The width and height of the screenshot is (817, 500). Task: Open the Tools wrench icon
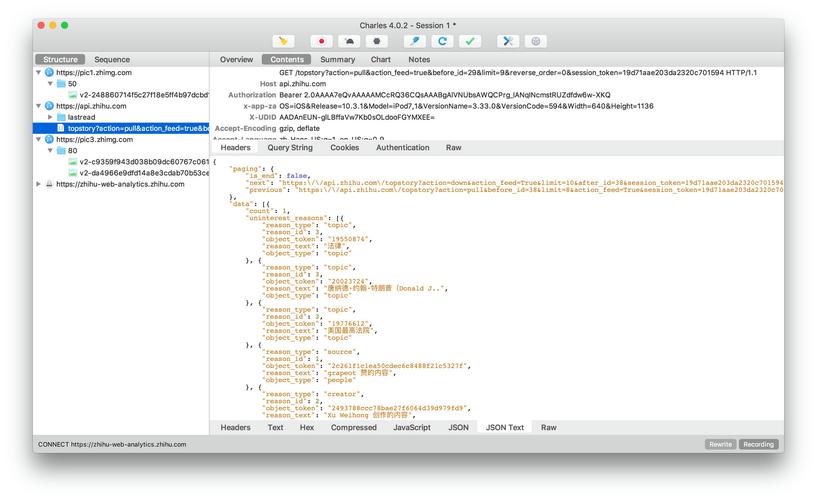pyautogui.click(x=508, y=41)
